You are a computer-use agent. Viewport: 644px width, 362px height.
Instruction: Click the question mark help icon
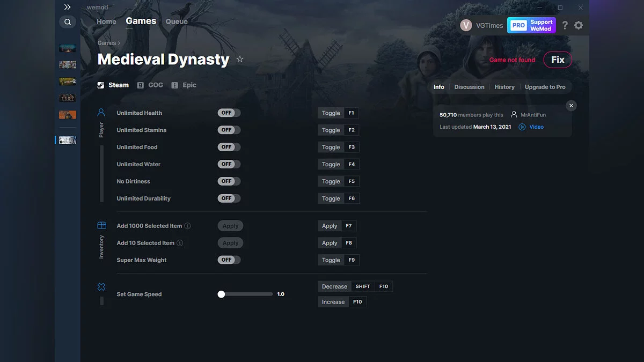pos(565,25)
